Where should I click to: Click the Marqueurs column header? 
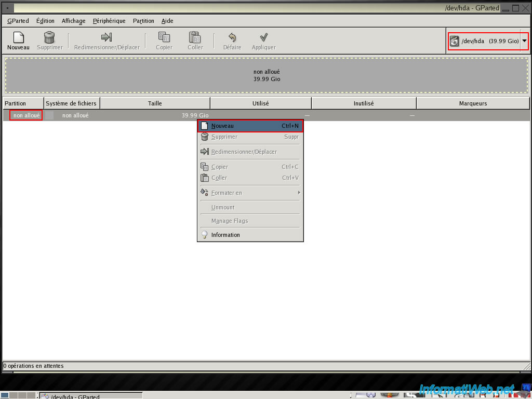[x=473, y=103]
